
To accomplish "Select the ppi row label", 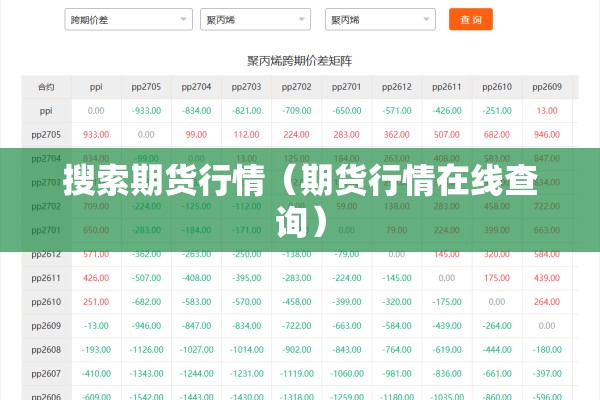I will tap(46, 111).
